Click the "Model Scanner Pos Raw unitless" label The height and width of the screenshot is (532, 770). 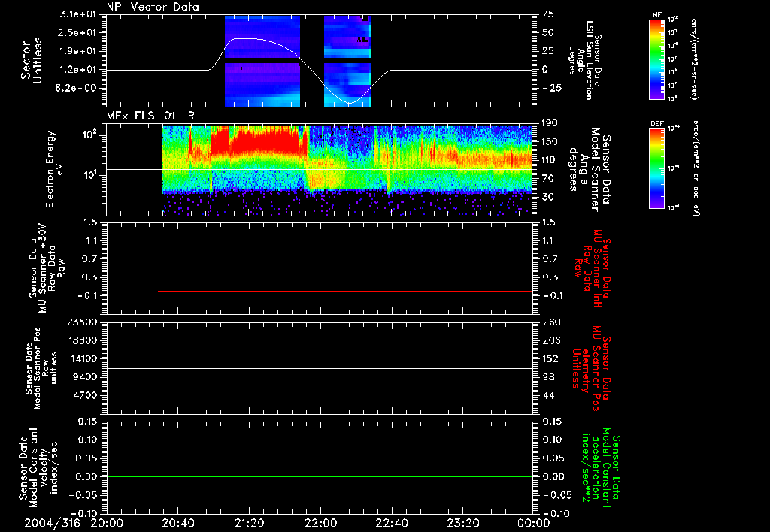pyautogui.click(x=41, y=368)
